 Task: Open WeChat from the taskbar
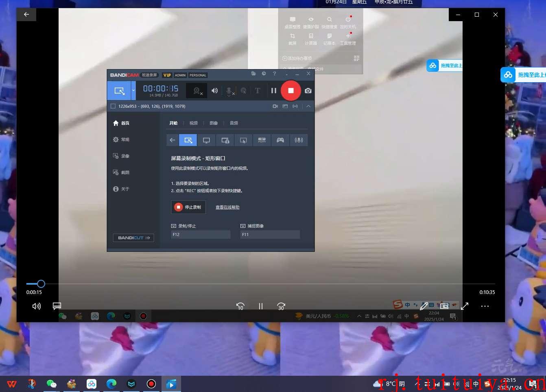coord(52,384)
